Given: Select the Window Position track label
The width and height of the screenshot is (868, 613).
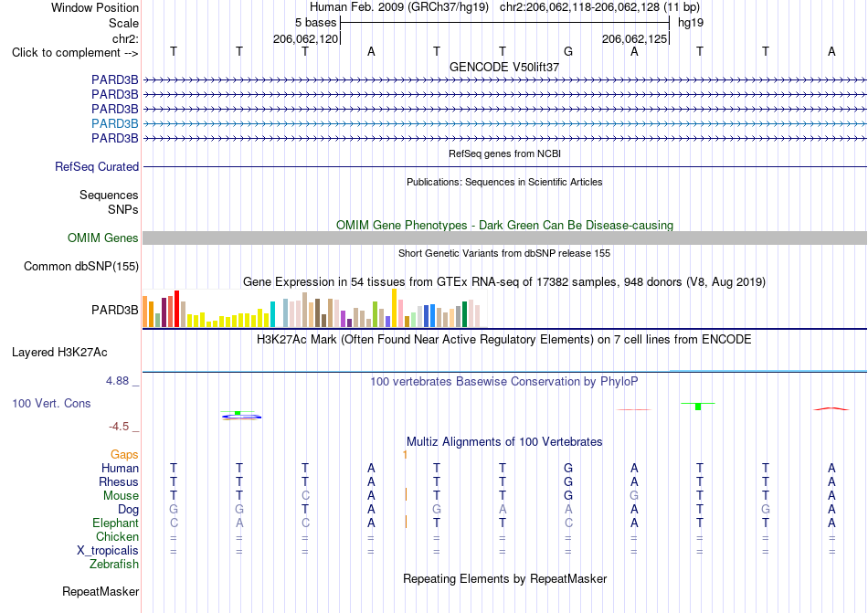Looking at the screenshot, I should (x=95, y=7).
